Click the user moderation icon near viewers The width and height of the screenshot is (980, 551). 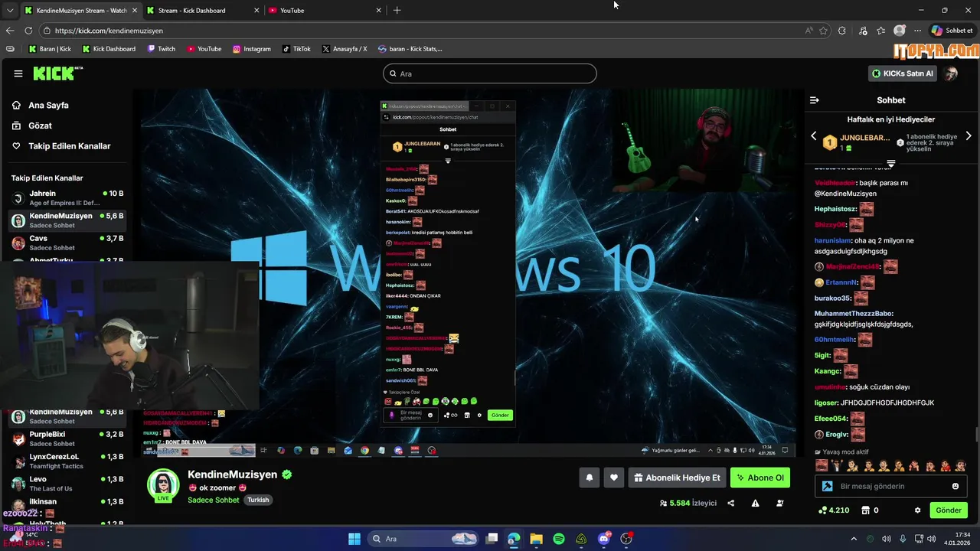(780, 503)
